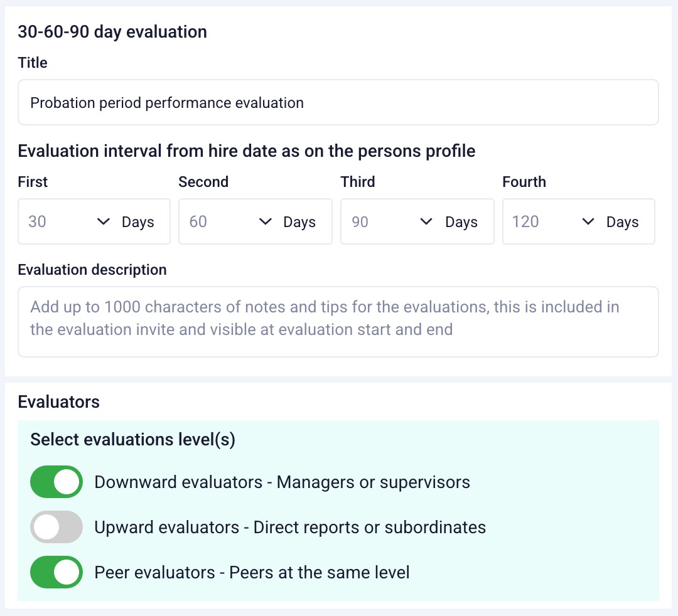Click the evaluation interval heading text
This screenshot has width=678, height=616.
247,151
